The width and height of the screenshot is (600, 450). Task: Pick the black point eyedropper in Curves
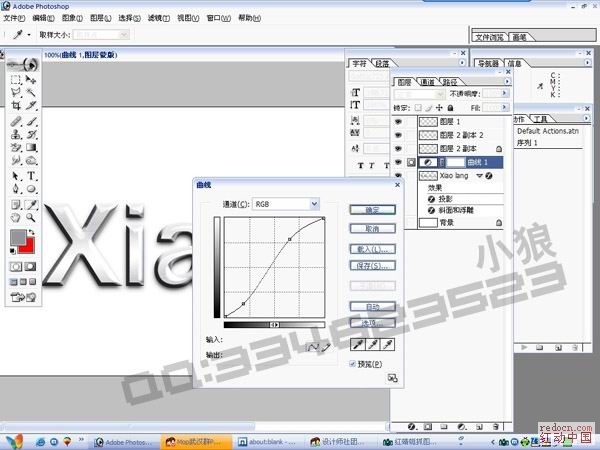tap(358, 344)
